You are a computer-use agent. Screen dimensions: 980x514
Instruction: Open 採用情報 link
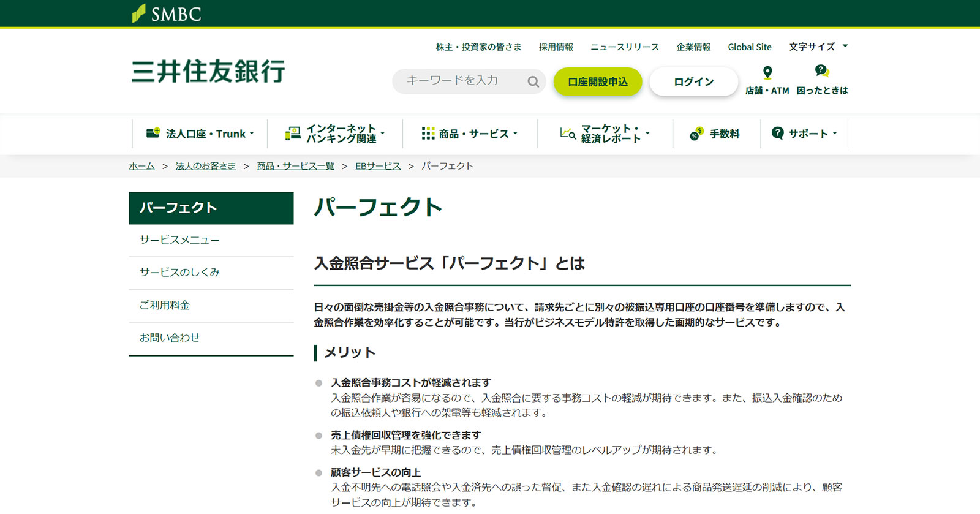pos(556,47)
